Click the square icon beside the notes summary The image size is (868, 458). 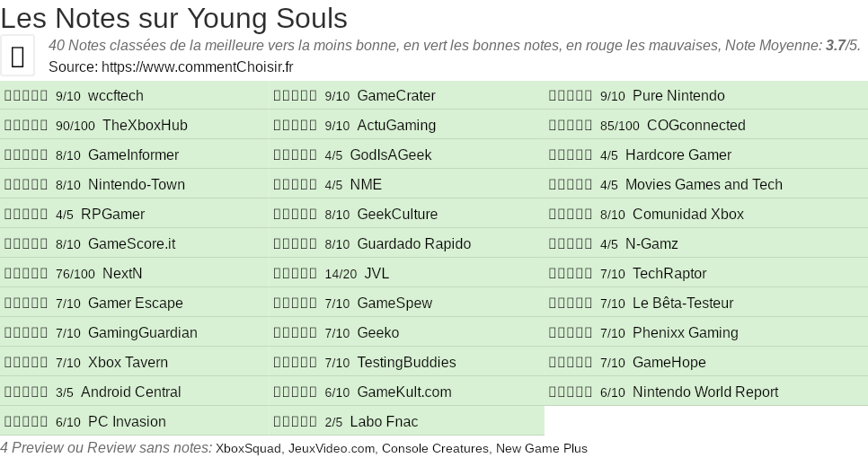[18, 57]
